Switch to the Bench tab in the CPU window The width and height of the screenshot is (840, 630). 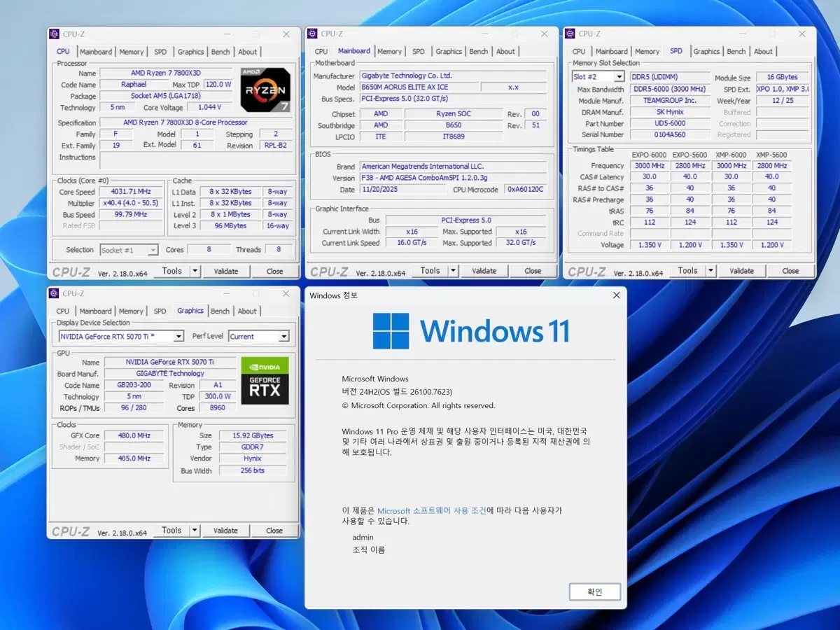220,51
